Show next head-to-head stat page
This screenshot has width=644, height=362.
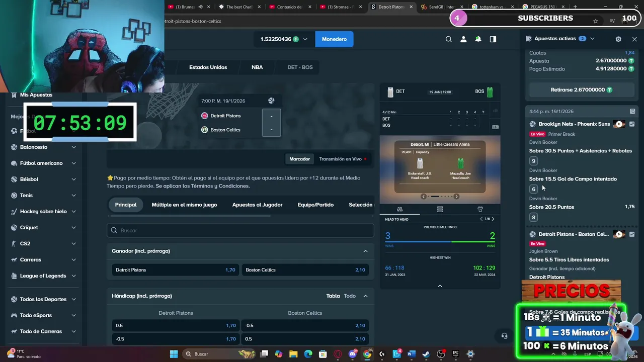click(493, 219)
